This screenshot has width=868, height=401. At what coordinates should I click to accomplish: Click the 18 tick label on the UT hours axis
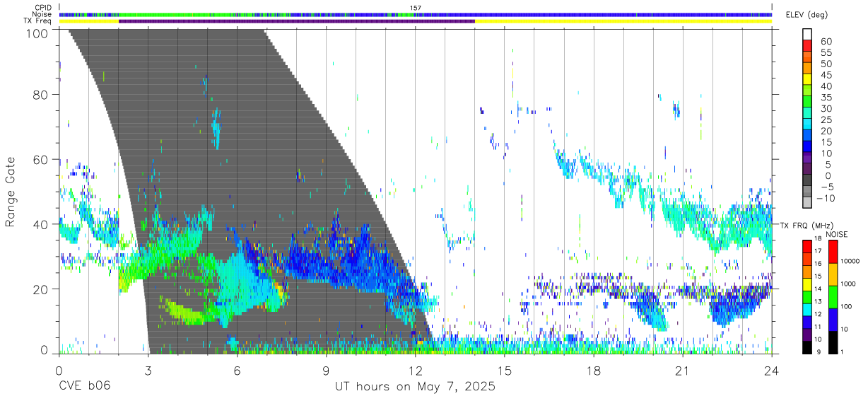pyautogui.click(x=594, y=370)
